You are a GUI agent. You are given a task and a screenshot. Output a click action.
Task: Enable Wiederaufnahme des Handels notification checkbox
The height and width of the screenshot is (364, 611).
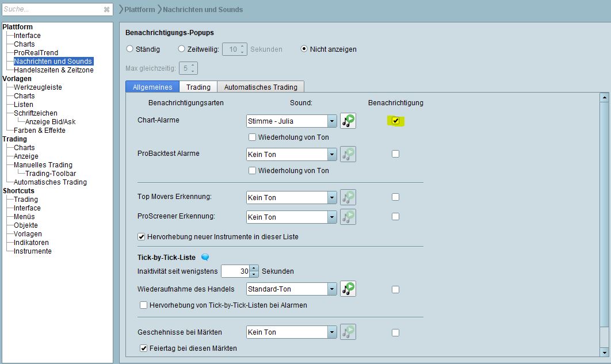coord(395,289)
